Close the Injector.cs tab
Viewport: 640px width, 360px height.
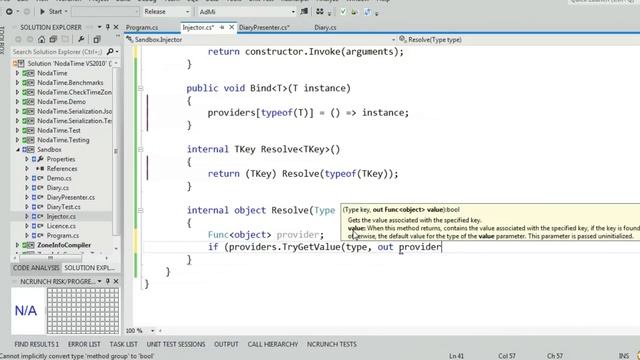tap(231, 27)
